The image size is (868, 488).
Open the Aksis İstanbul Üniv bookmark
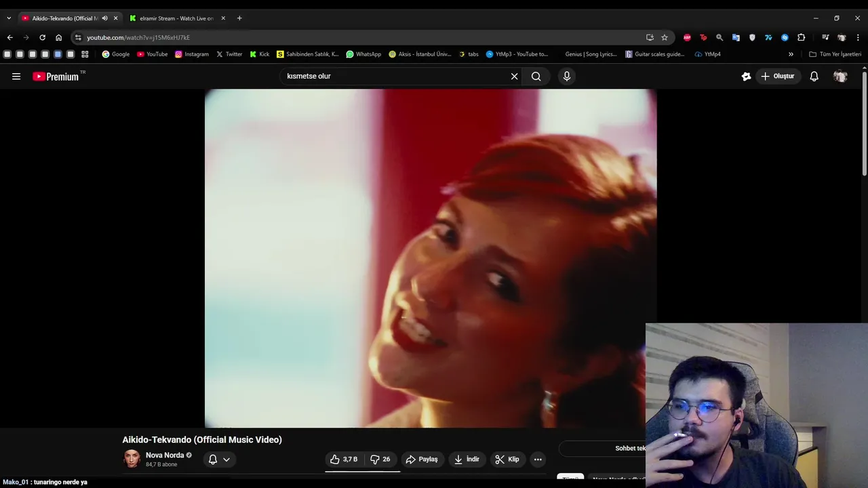[420, 54]
